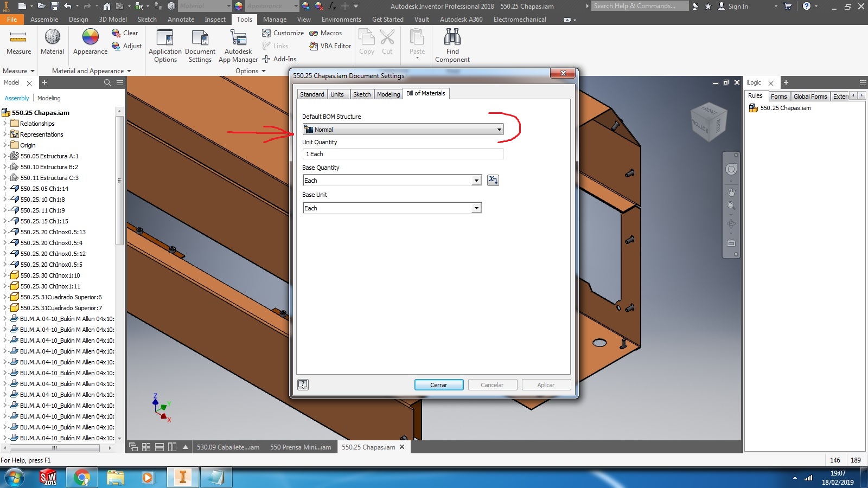Viewport: 868px width, 488px height.
Task: Open the Default BOM Structure dropdown
Action: [499, 129]
